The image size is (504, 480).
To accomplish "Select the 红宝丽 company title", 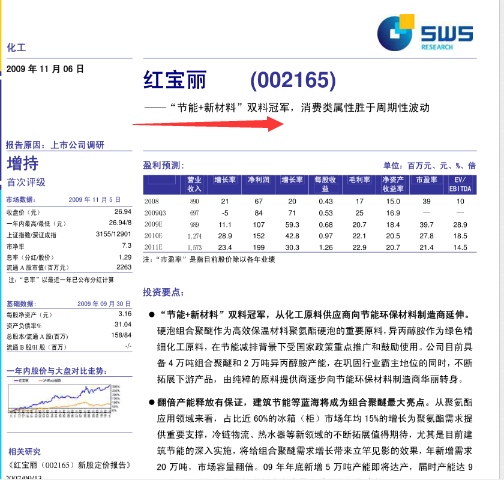I will click(175, 80).
